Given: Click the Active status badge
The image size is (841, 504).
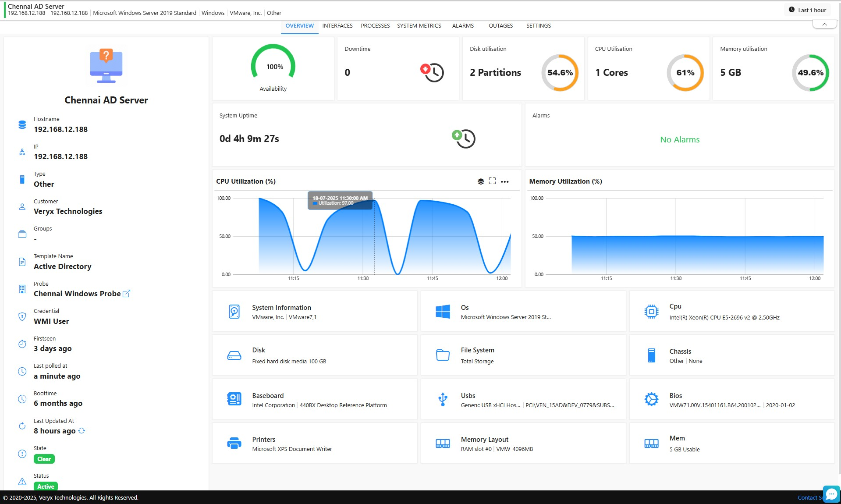Looking at the screenshot, I should point(46,486).
